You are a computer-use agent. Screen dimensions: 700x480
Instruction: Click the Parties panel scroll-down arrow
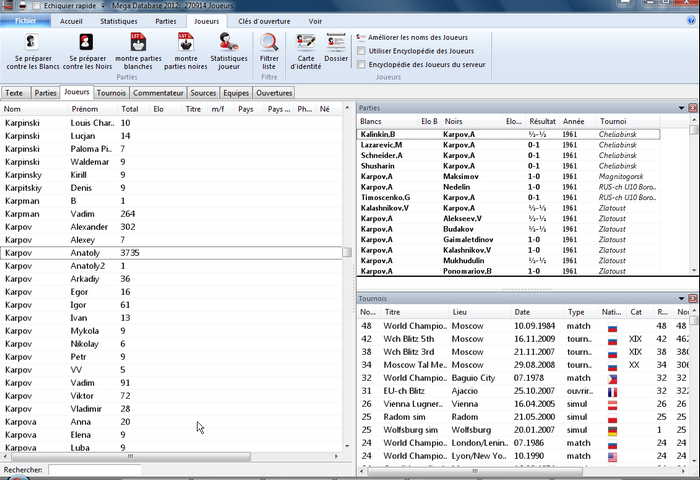pyautogui.click(x=694, y=270)
